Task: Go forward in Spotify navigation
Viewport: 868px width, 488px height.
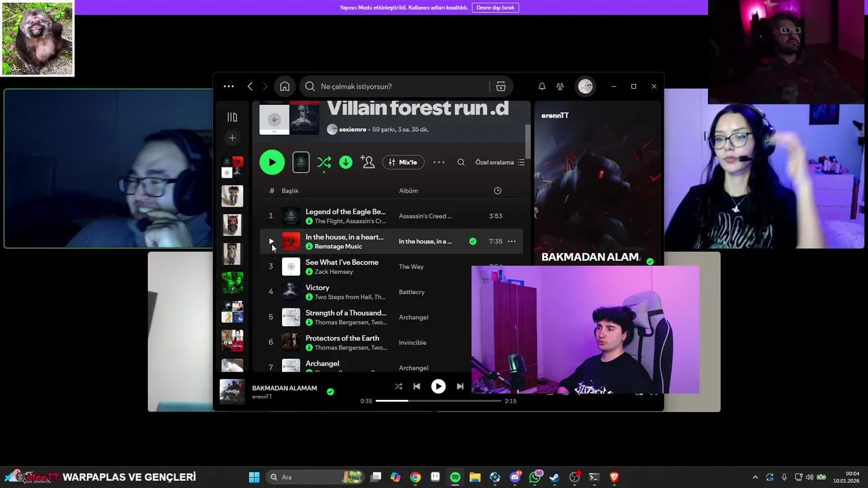Action: [265, 86]
